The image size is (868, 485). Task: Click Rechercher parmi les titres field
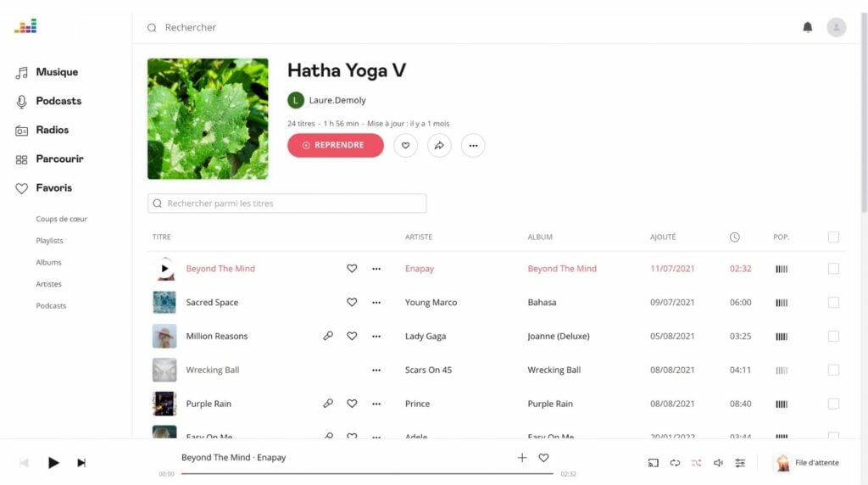[x=287, y=203]
